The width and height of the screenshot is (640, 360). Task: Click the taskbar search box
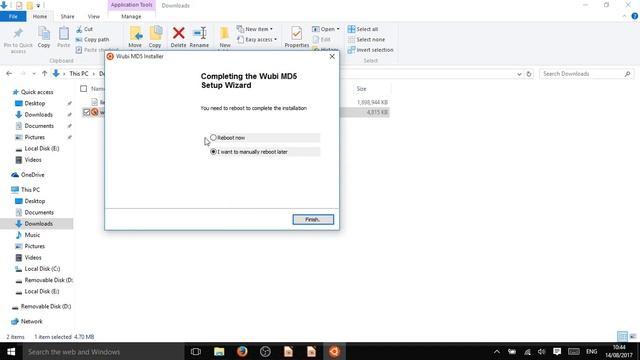click(103, 351)
